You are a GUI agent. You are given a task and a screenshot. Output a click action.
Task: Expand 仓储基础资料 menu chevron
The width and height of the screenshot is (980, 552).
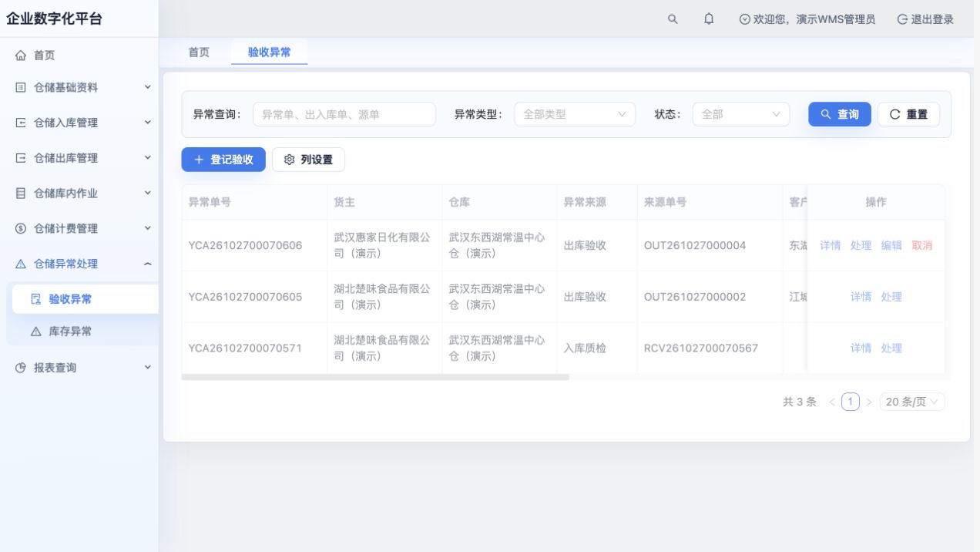[148, 87]
